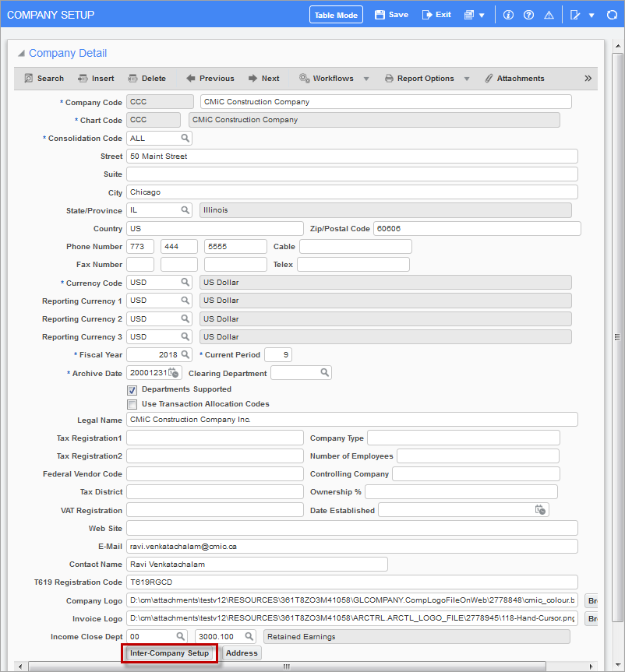The width and height of the screenshot is (625, 672).
Task: Click Delete in Company Detail toolbar
Action: (147, 79)
